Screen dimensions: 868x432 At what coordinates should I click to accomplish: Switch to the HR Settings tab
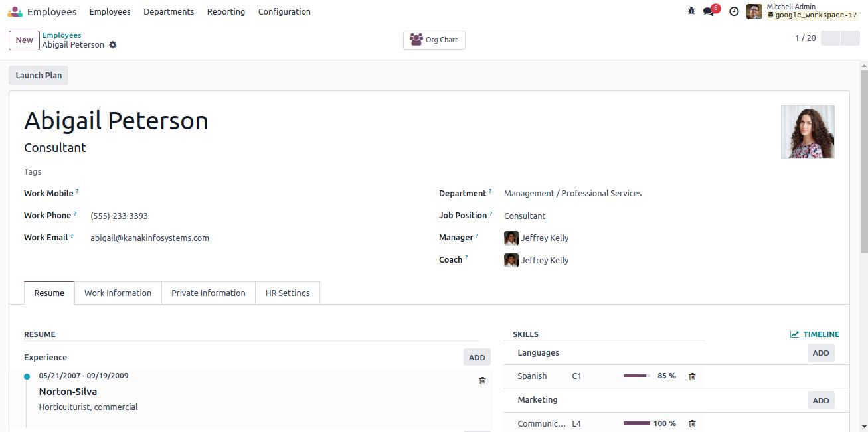coord(288,293)
